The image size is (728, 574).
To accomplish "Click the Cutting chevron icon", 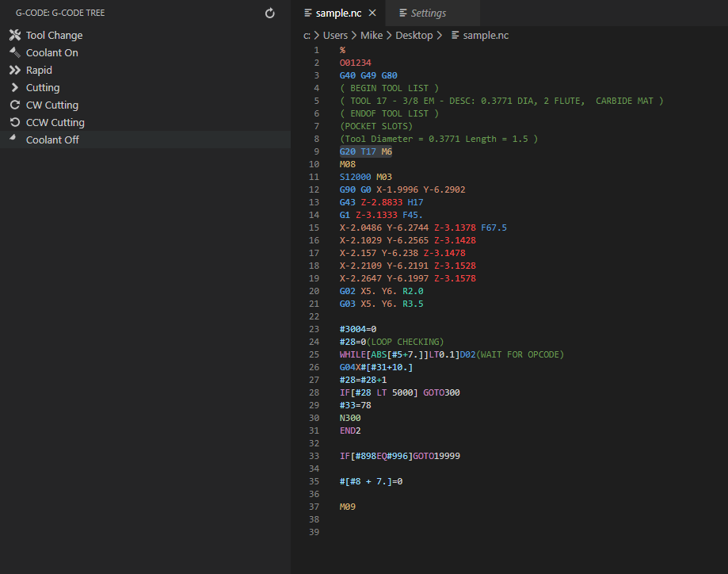I will click(14, 87).
